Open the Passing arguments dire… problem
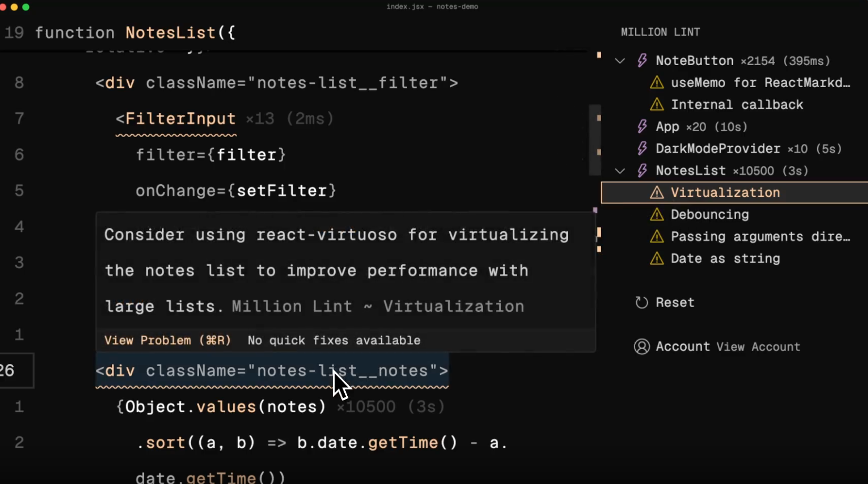Viewport: 868px width, 484px height. tap(760, 237)
